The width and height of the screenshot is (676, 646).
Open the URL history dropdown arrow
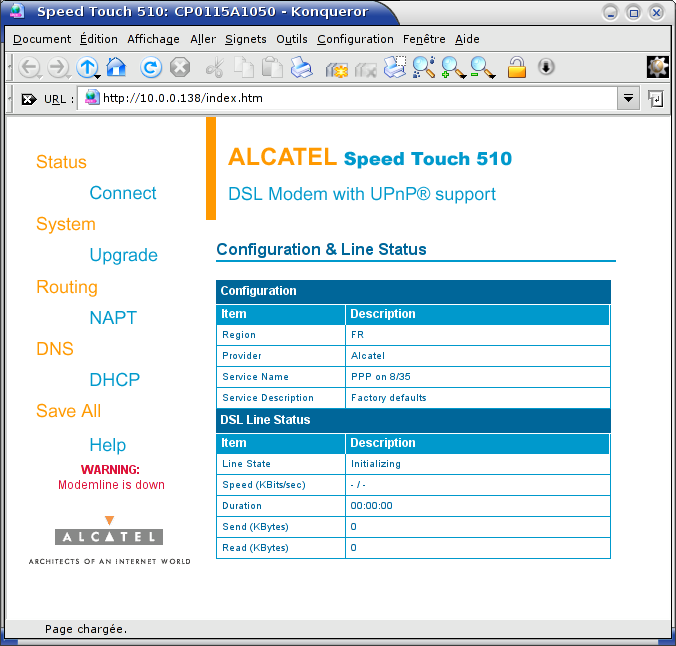[628, 99]
